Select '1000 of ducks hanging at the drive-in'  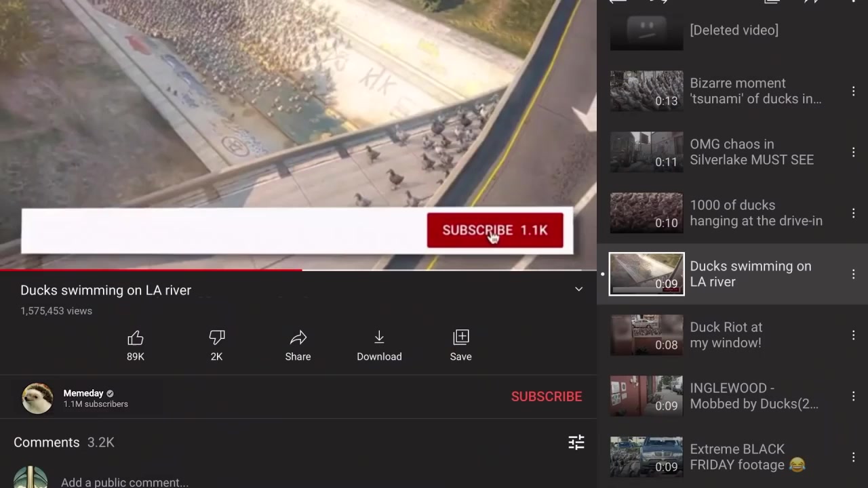tap(755, 213)
